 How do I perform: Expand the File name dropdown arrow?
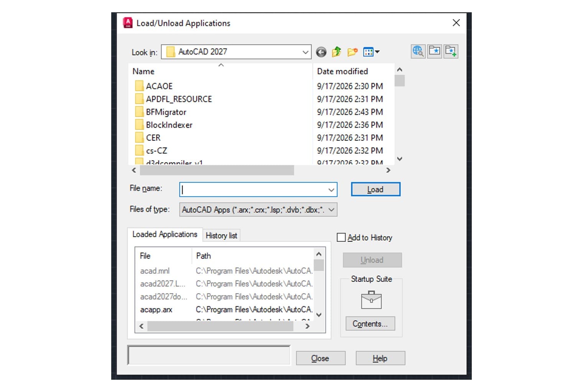tap(331, 189)
